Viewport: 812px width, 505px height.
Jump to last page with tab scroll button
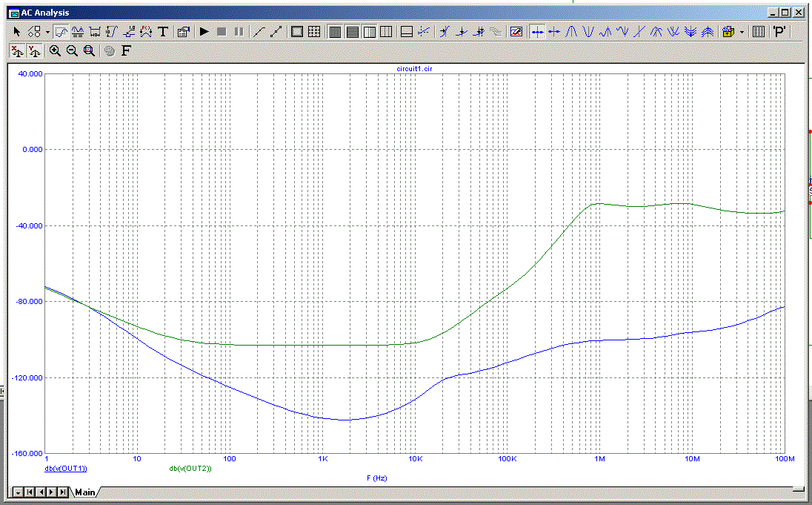[62, 492]
